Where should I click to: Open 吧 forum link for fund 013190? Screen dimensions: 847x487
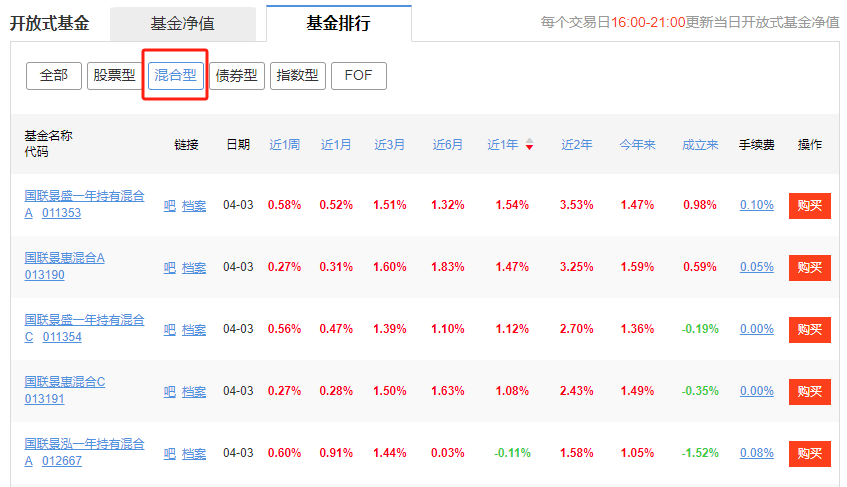coord(170,268)
